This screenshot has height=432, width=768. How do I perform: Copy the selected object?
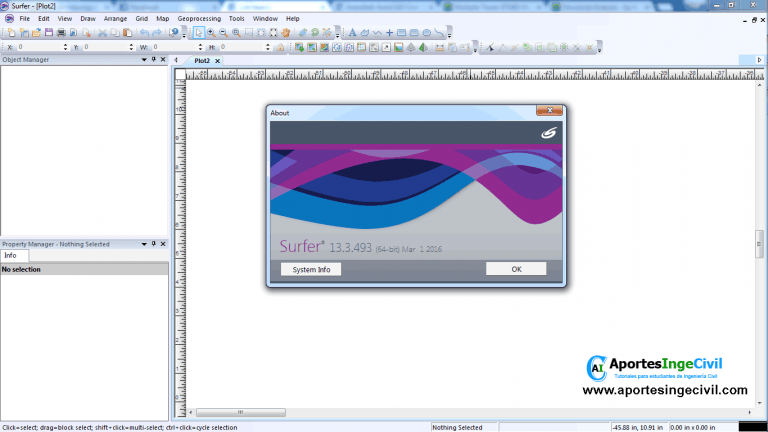(x=115, y=33)
